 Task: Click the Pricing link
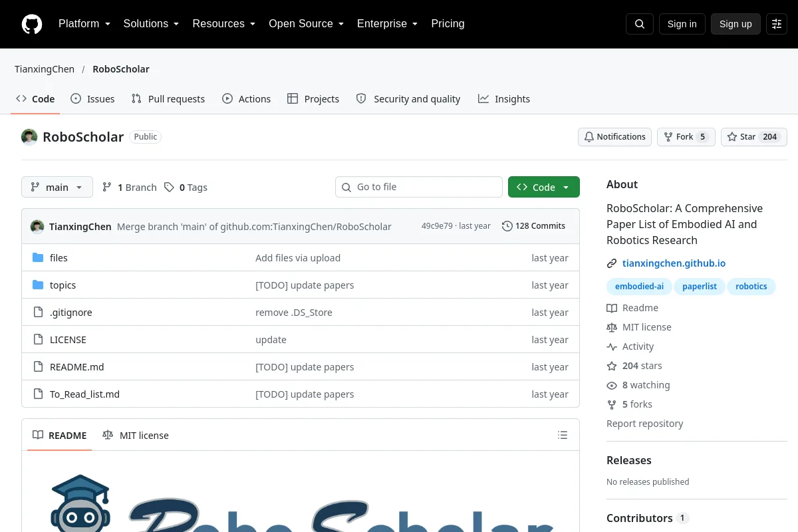(x=448, y=24)
